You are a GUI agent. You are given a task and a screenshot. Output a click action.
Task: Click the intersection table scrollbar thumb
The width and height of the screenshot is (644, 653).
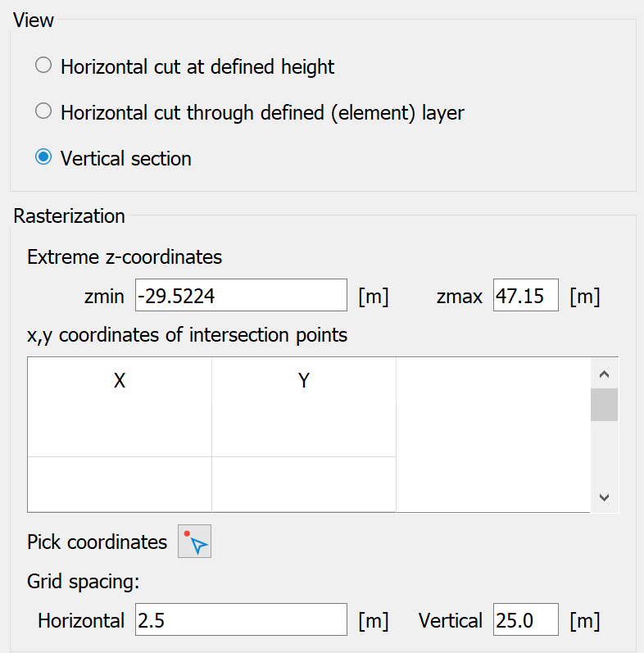coord(604,405)
